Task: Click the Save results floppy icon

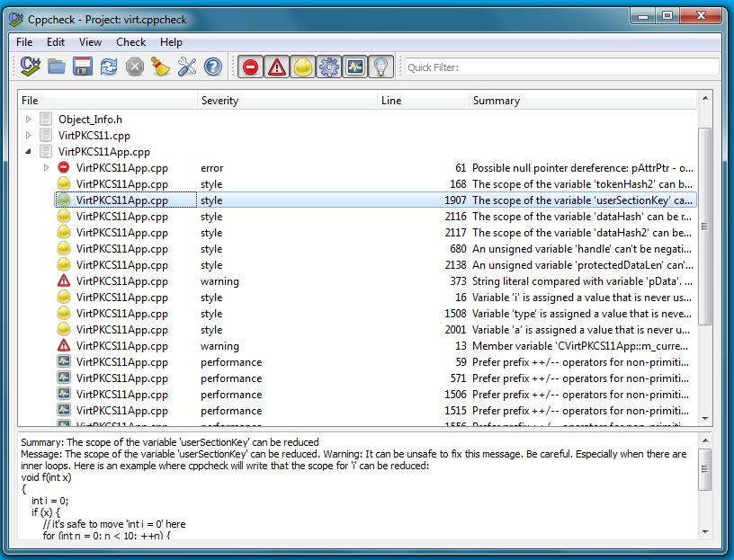Action: coord(83,67)
